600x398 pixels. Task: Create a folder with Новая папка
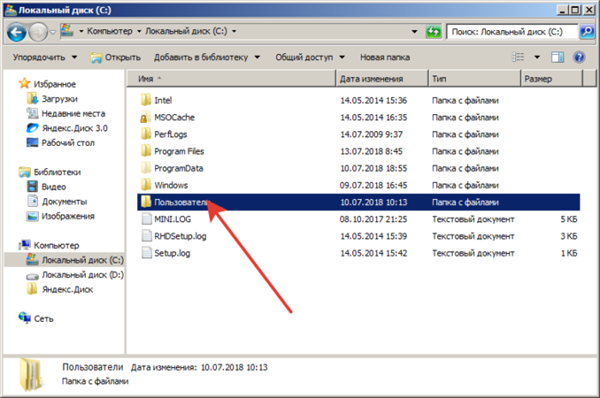point(385,57)
